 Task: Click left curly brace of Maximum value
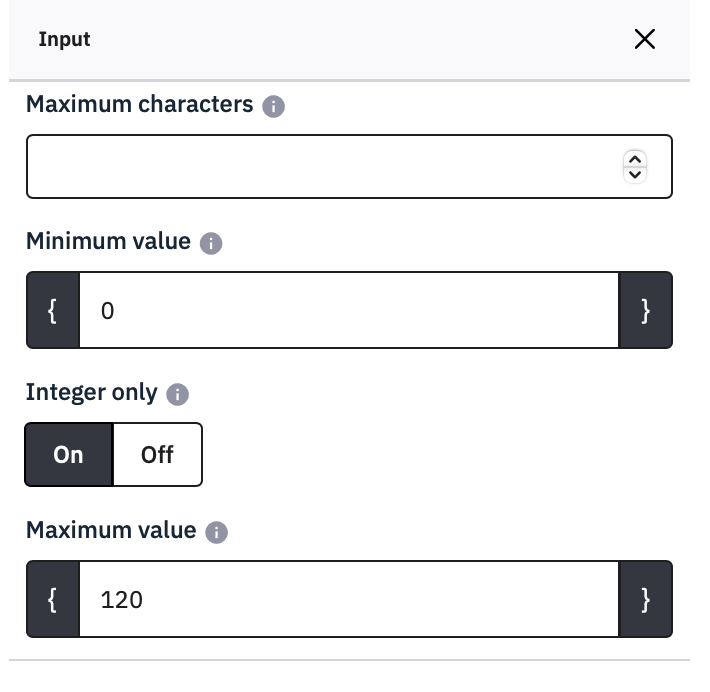[x=52, y=599]
